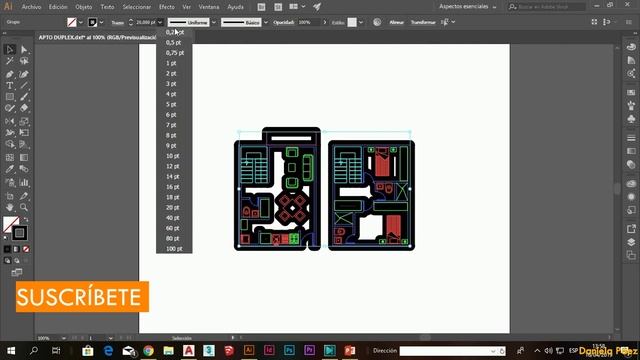The image size is (640, 360).
Task: Open the Efecto menu
Action: tap(167, 7)
